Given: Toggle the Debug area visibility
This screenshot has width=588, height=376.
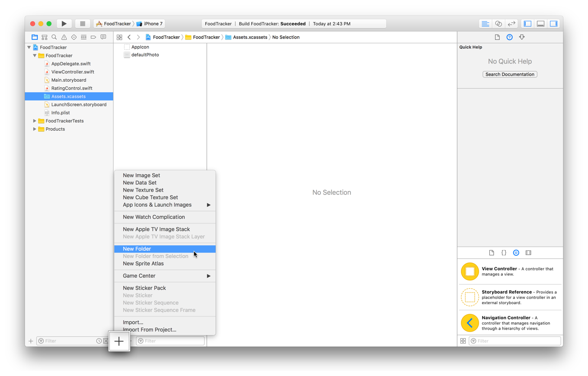Looking at the screenshot, I should pyautogui.click(x=540, y=24).
